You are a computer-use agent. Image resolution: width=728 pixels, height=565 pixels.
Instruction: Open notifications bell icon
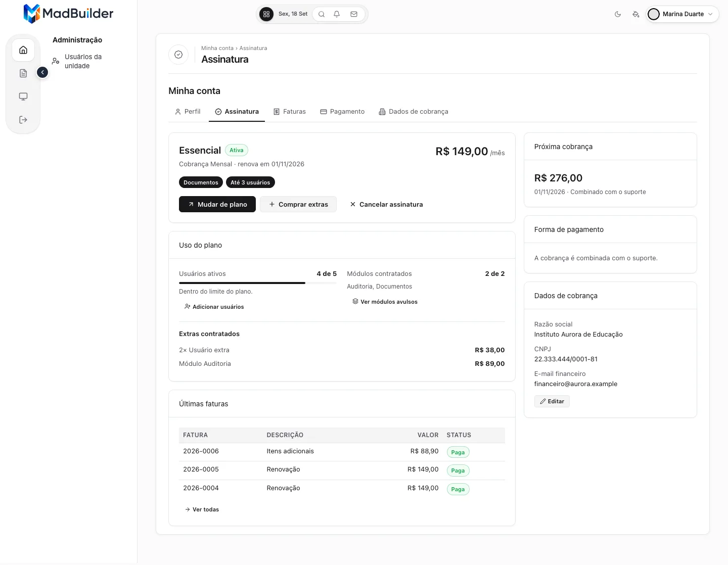coord(337,14)
